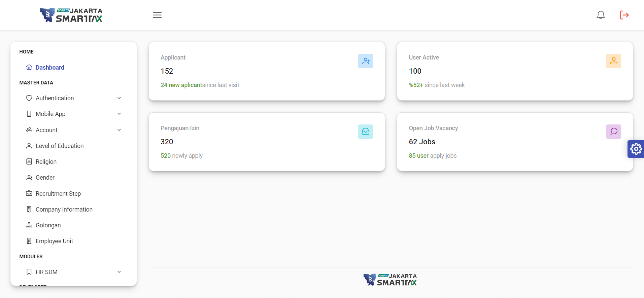644x298 pixels.
Task: Expand the Authentication submenu chevron
Action: click(x=119, y=98)
